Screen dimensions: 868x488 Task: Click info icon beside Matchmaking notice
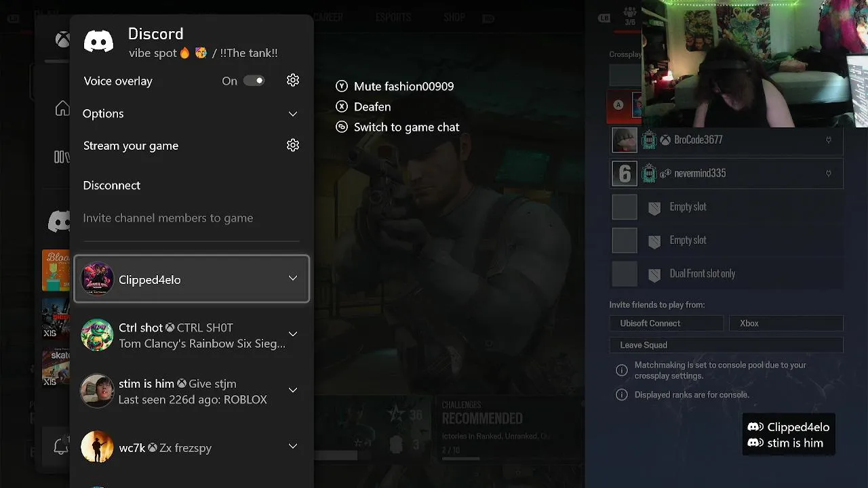621,370
